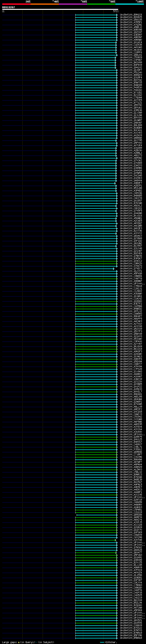
Task: Select the UniRef100_C1E535 label
Action: [131, 45]
